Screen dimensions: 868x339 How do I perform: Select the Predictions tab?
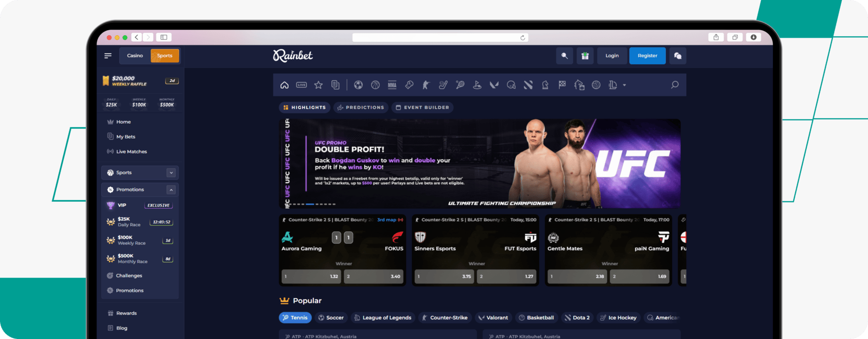pyautogui.click(x=361, y=107)
